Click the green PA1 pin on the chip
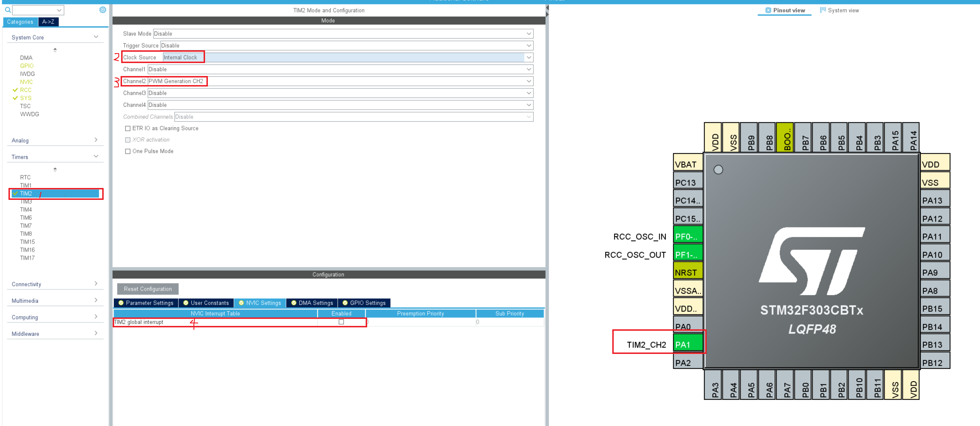This screenshot has width=980, height=426. click(x=687, y=345)
